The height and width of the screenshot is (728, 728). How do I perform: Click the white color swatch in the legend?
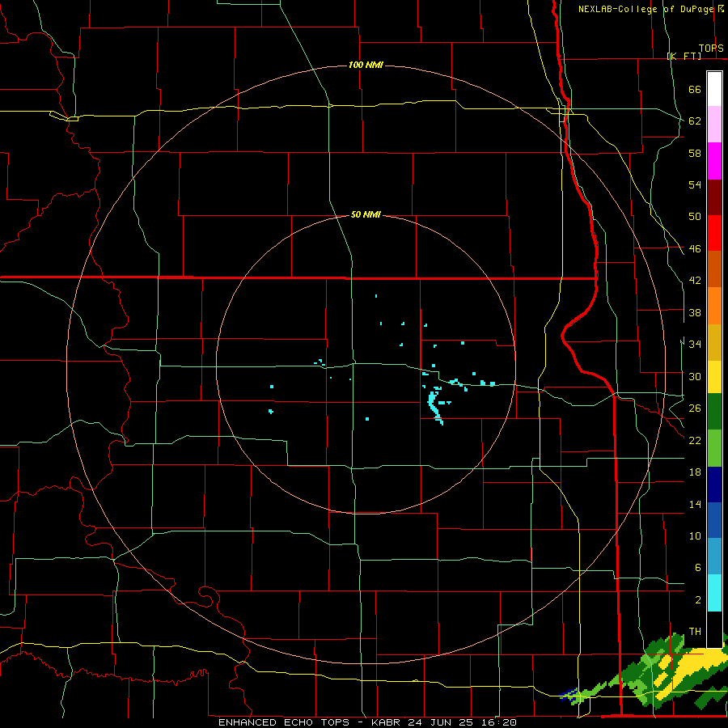714,89
